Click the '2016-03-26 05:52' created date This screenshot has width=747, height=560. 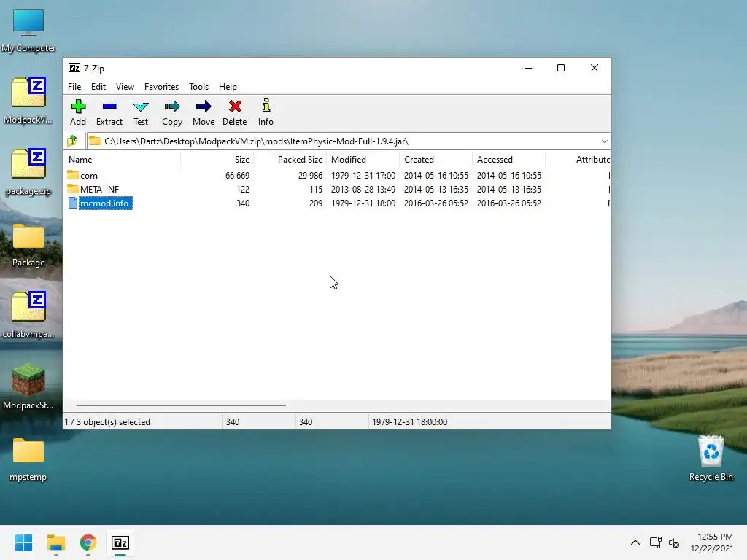[436, 203]
